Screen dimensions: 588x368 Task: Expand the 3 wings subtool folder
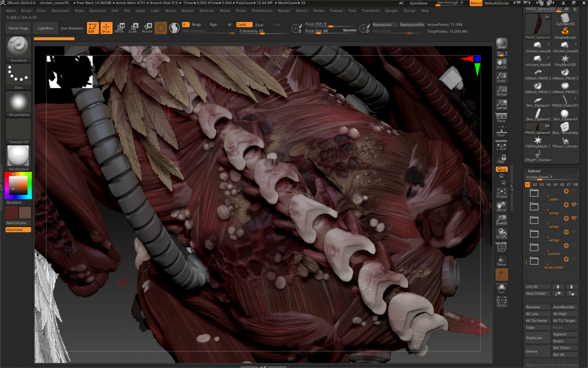pos(534,220)
